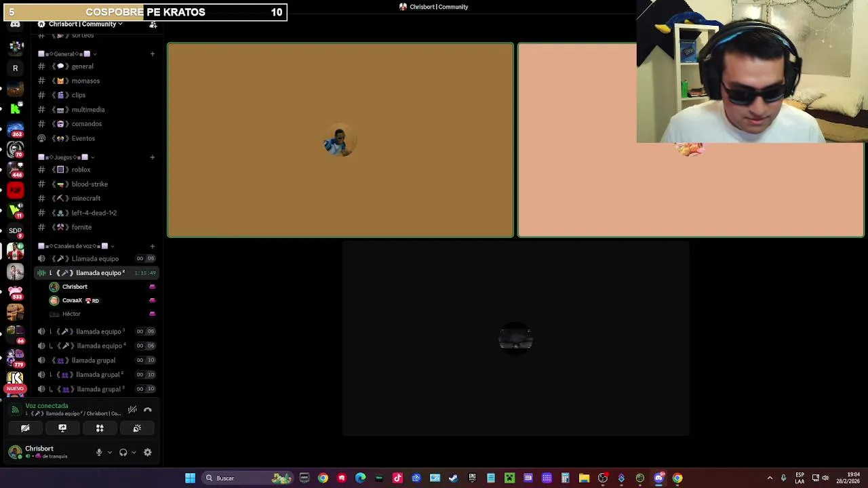This screenshot has height=488, width=868.
Task: Open Chrisbort | Community server menu
Action: click(81, 24)
